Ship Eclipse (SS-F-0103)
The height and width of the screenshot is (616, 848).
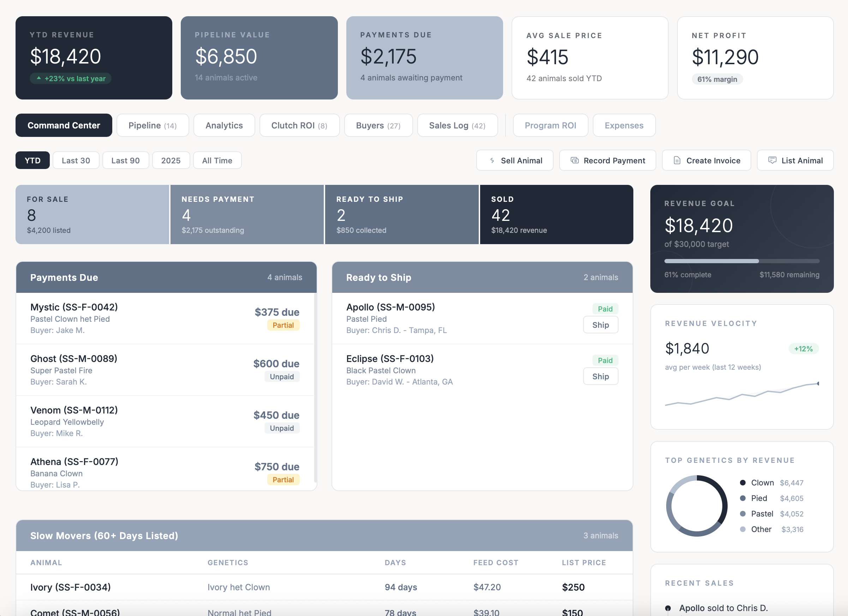pos(601,376)
